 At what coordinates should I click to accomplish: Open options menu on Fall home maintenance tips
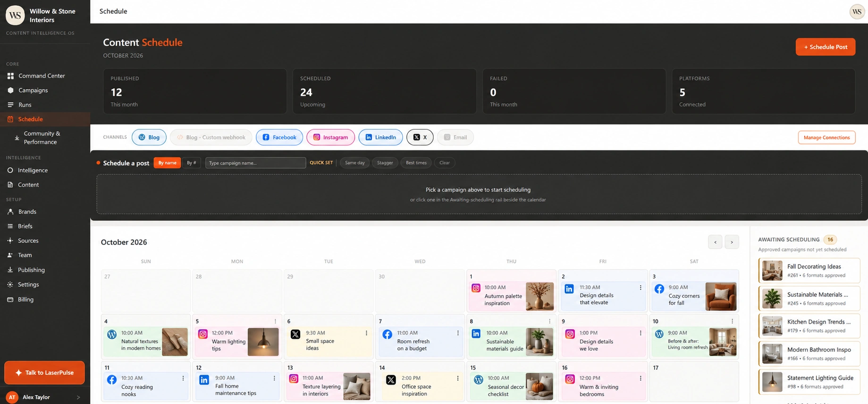pos(274,378)
